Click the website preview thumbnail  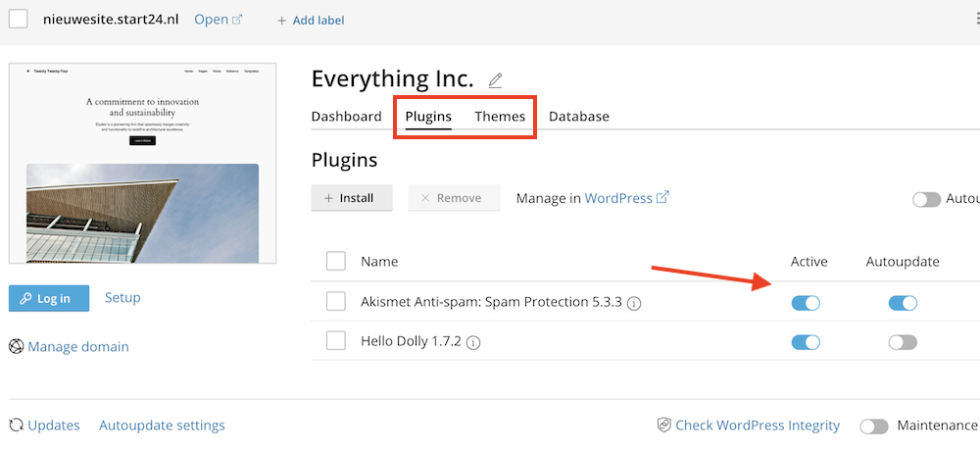(143, 164)
